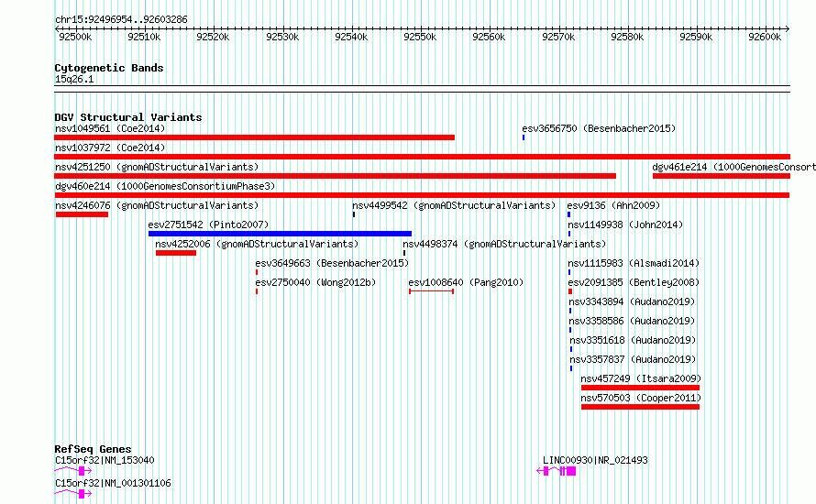816x504 pixels.
Task: Click the 92540k ruler label
Action: click(351, 37)
